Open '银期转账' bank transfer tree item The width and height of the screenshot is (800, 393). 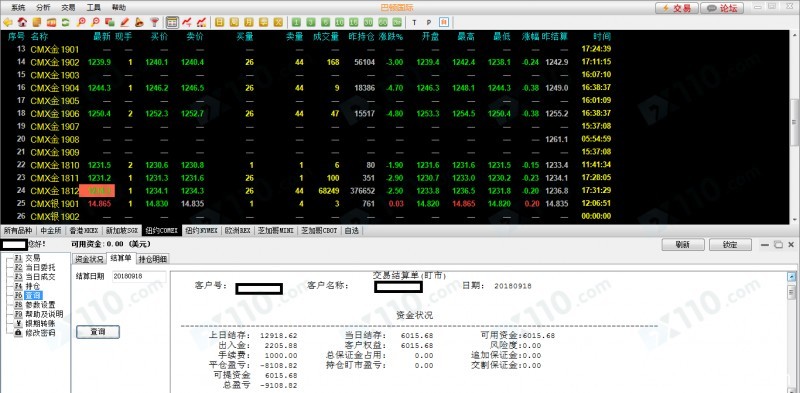pyautogui.click(x=35, y=324)
